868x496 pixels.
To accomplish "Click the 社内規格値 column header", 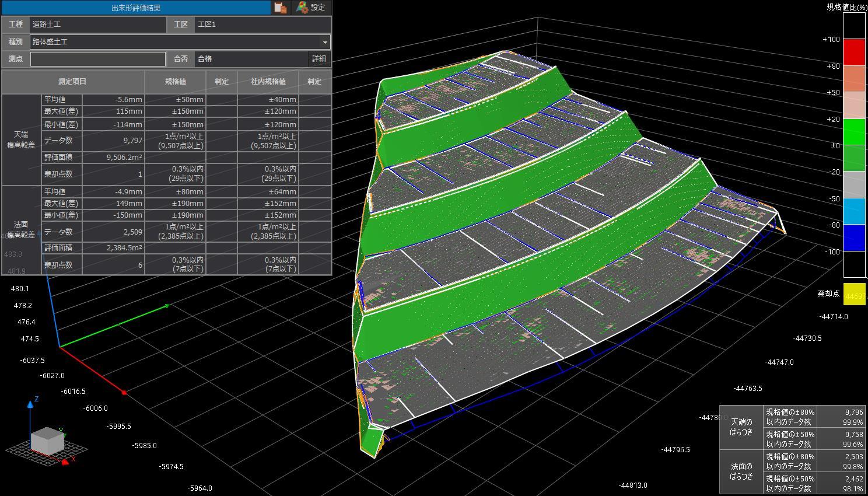I will click(268, 82).
